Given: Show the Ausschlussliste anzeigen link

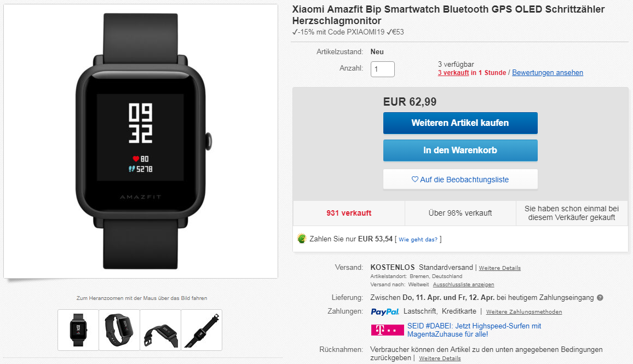Looking at the screenshot, I should click(463, 285).
